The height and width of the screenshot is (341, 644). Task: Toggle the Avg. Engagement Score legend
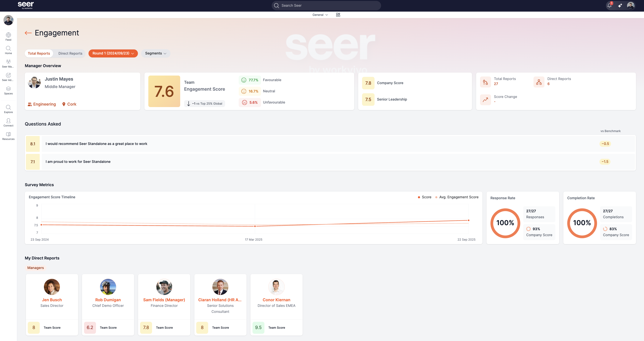point(457,197)
